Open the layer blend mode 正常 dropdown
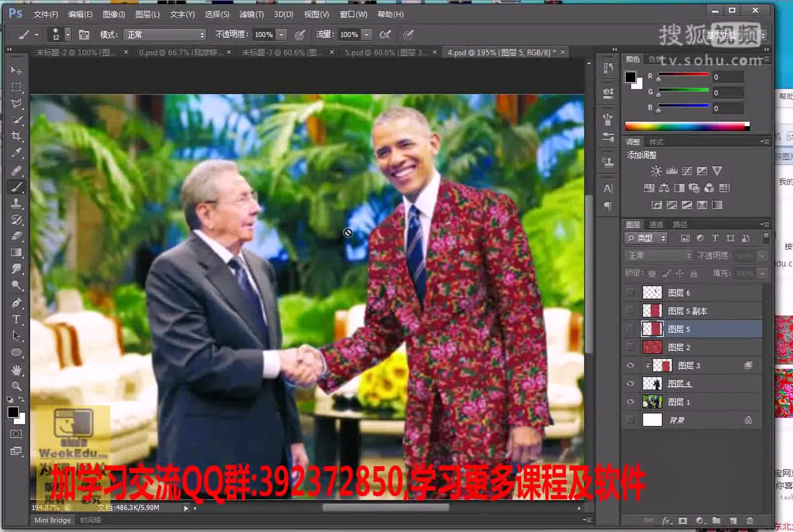This screenshot has width=793, height=532. pyautogui.click(x=658, y=256)
